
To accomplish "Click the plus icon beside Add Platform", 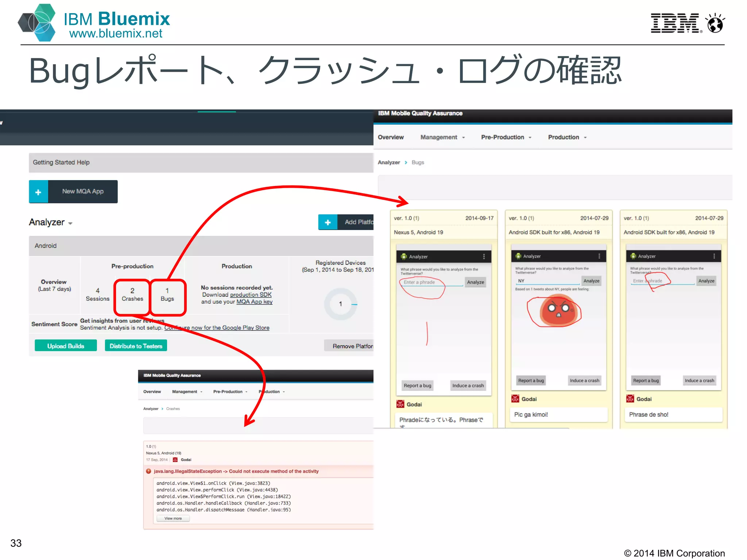I will [328, 222].
